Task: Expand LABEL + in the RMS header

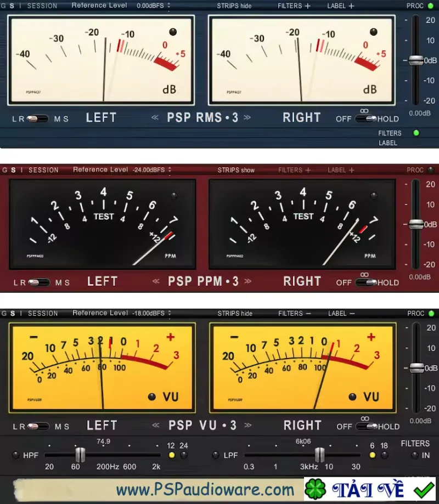Action: pos(341,6)
